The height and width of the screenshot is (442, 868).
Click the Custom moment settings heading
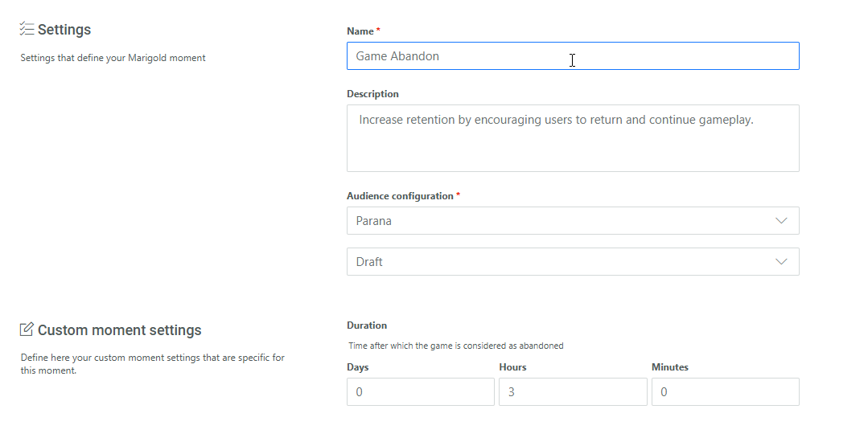point(119,330)
